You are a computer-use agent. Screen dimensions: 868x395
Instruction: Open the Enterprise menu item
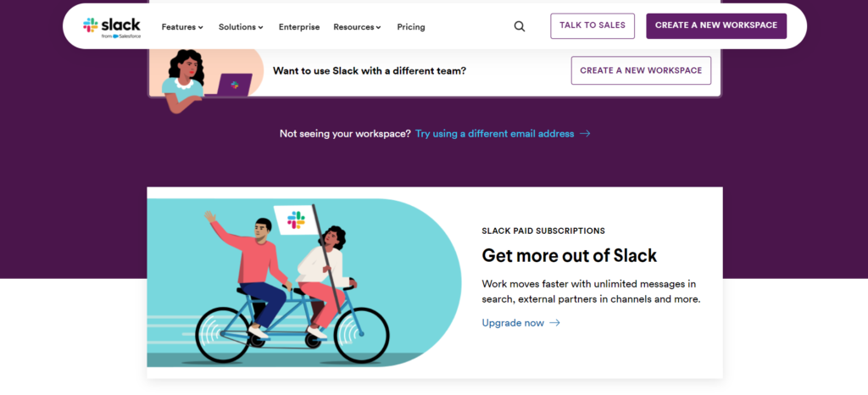[299, 26]
